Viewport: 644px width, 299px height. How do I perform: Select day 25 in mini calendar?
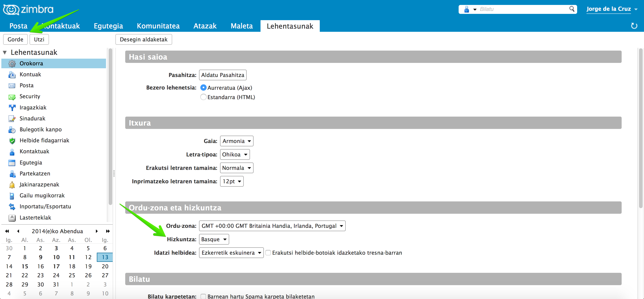point(72,275)
